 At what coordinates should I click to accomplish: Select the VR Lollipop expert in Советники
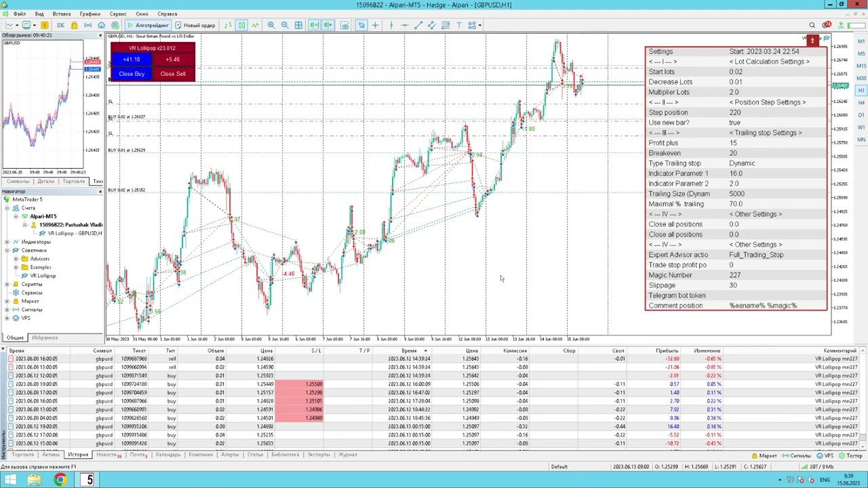pyautogui.click(x=43, y=276)
